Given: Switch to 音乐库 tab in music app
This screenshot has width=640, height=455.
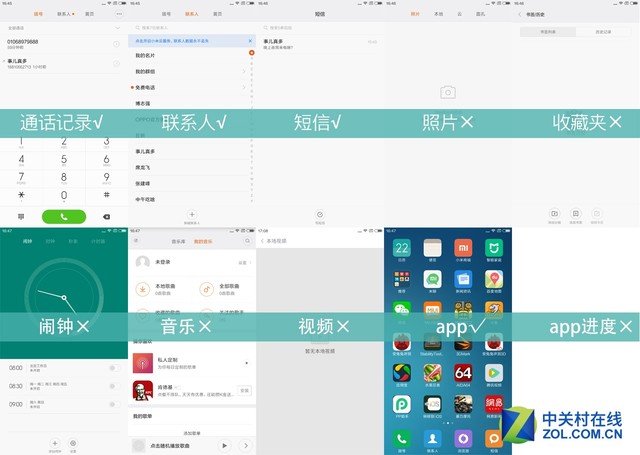Looking at the screenshot, I should (178, 242).
